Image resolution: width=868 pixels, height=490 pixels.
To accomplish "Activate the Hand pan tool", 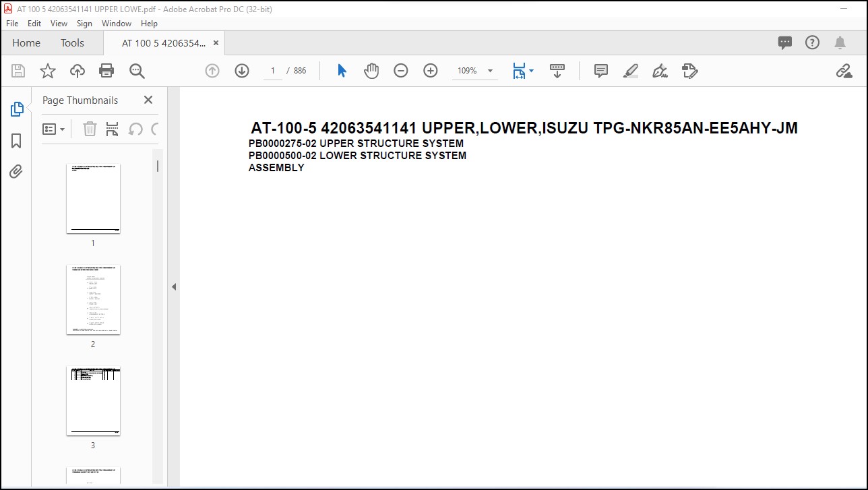I will (371, 71).
